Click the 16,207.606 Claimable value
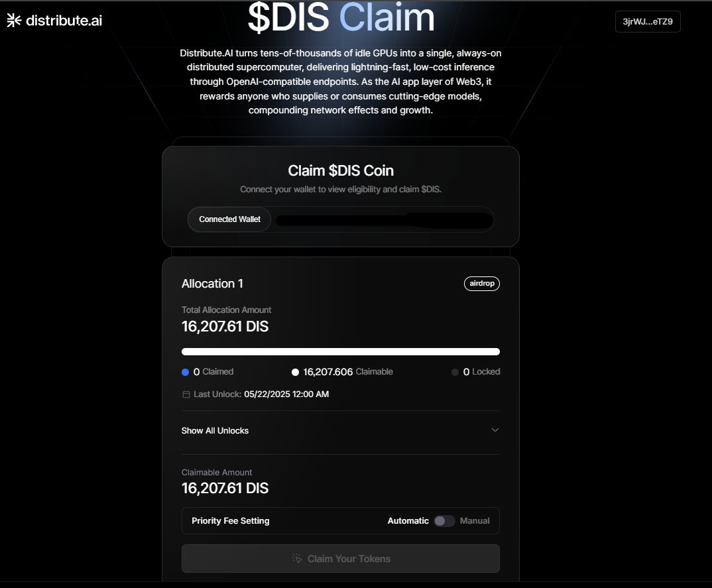 pyautogui.click(x=328, y=372)
